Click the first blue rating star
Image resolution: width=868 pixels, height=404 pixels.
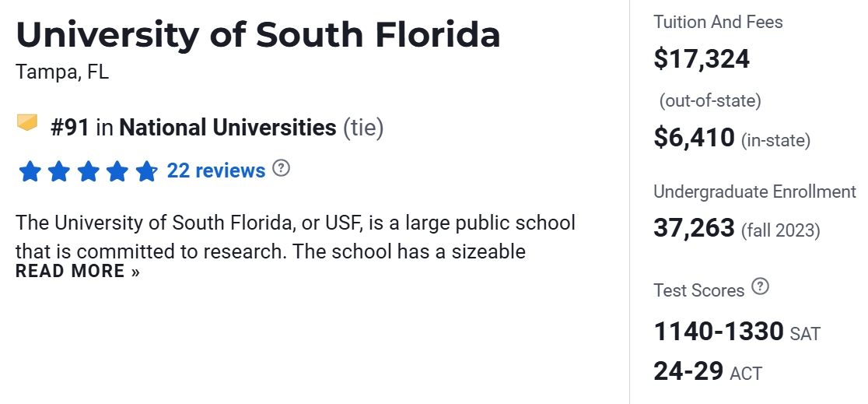pos(30,171)
